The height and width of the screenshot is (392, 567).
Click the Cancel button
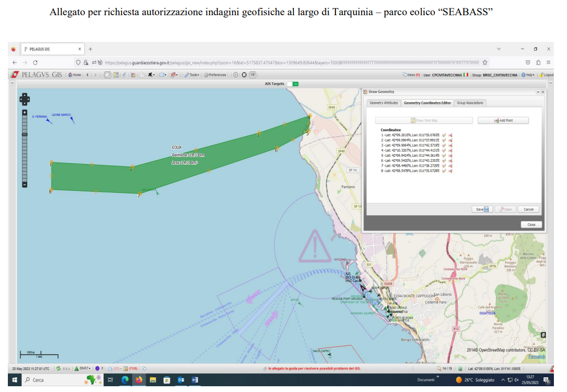[x=528, y=210]
